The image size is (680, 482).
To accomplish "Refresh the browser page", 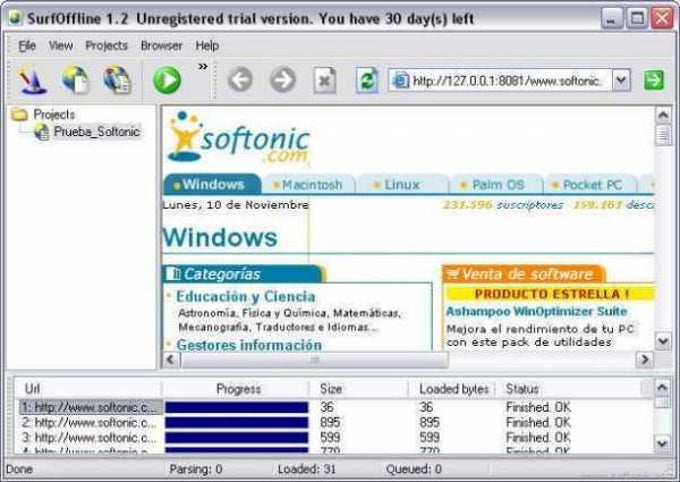I will 367,80.
